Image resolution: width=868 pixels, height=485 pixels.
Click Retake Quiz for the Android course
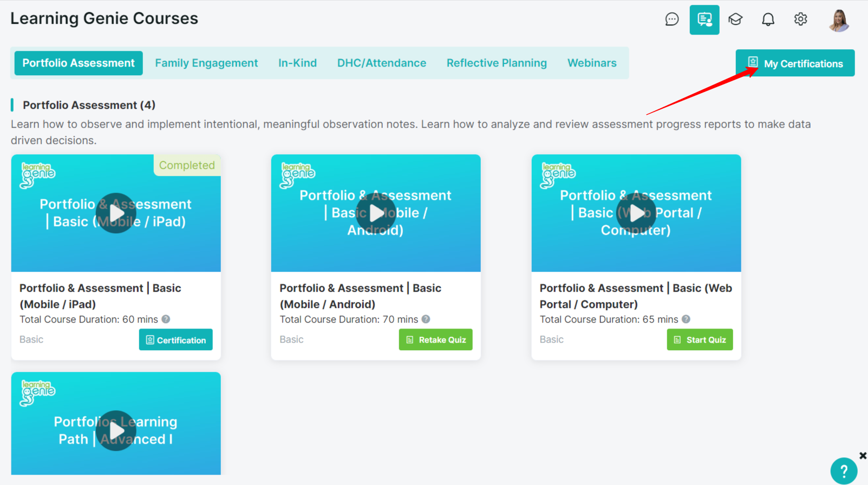(x=435, y=340)
